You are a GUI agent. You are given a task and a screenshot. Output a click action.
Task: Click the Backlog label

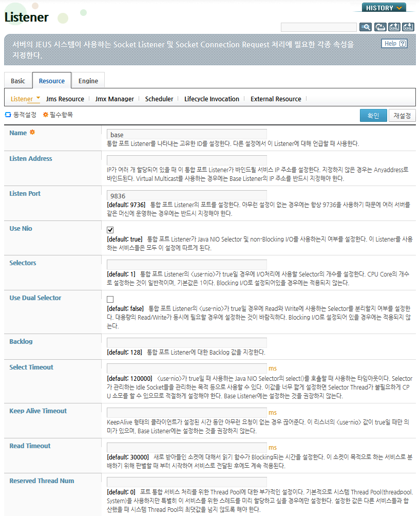pyautogui.click(x=21, y=342)
